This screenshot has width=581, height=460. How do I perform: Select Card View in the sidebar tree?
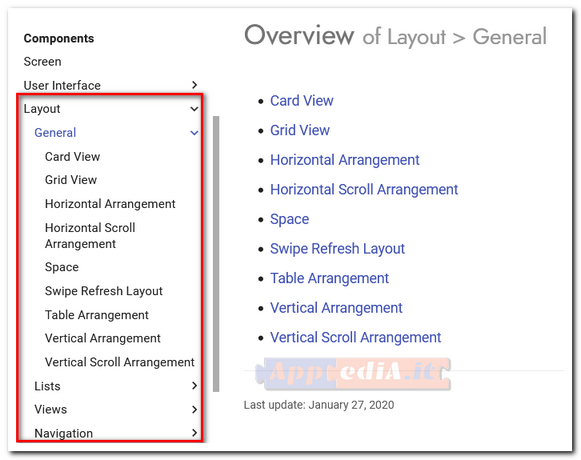pyautogui.click(x=72, y=156)
